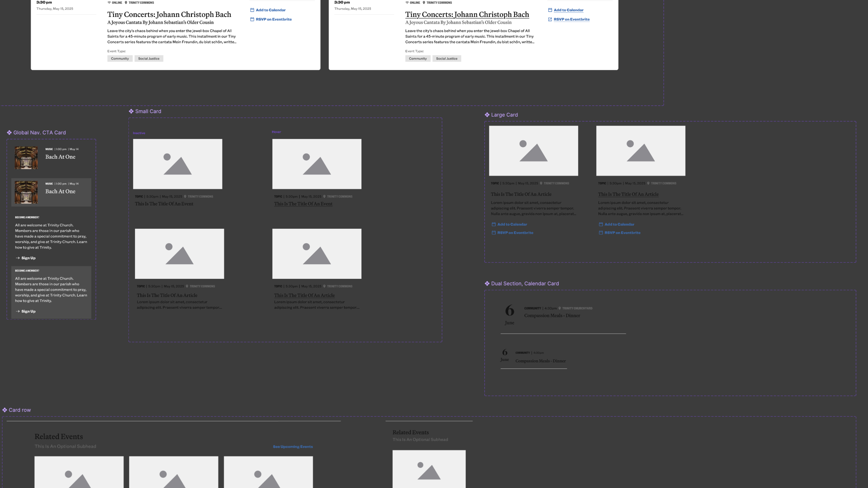Image resolution: width=868 pixels, height=488 pixels.
Task: Select the diamond icon next to "Global Nav. CTA Card"
Action: [9, 133]
